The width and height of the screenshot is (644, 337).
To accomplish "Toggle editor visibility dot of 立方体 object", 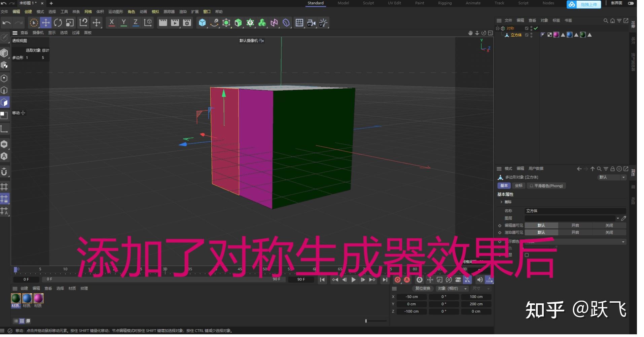I will pos(532,34).
